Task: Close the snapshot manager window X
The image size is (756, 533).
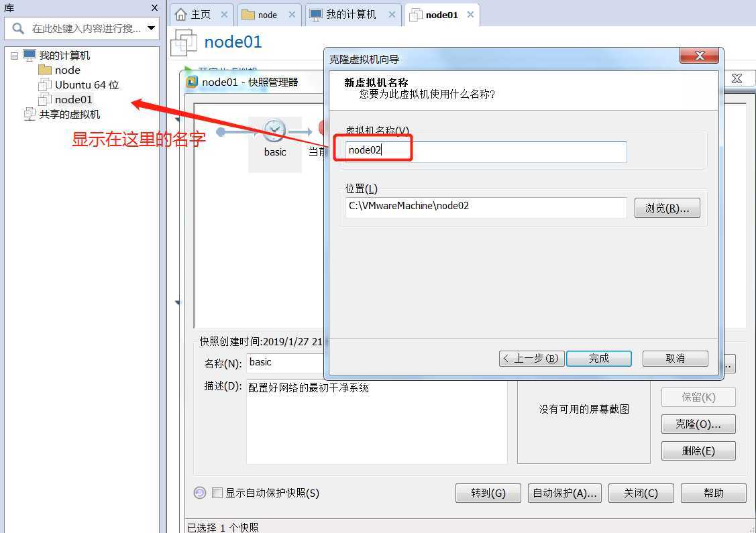Action: click(x=737, y=78)
